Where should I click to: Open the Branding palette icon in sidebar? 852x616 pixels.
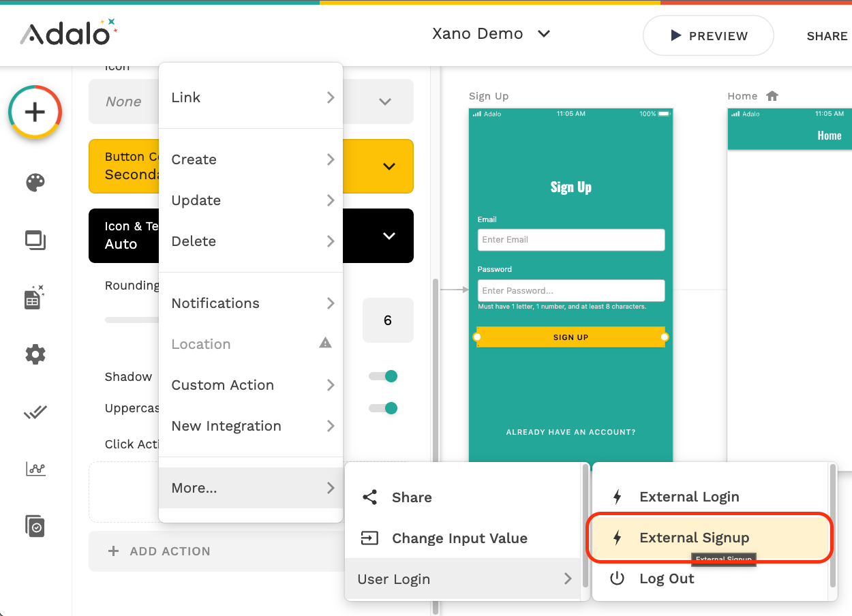[35, 183]
